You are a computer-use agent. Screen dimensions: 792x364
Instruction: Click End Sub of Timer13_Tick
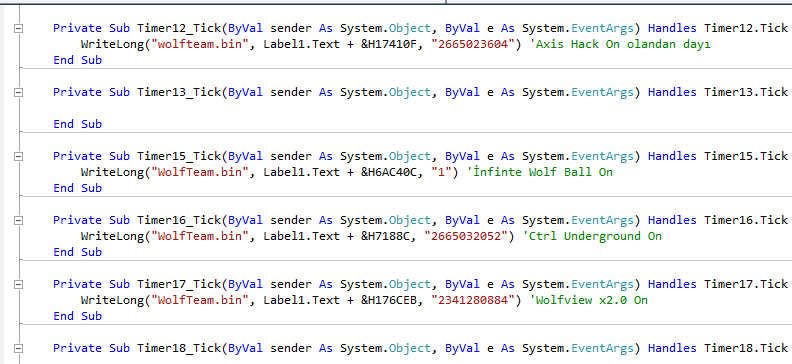click(x=78, y=124)
